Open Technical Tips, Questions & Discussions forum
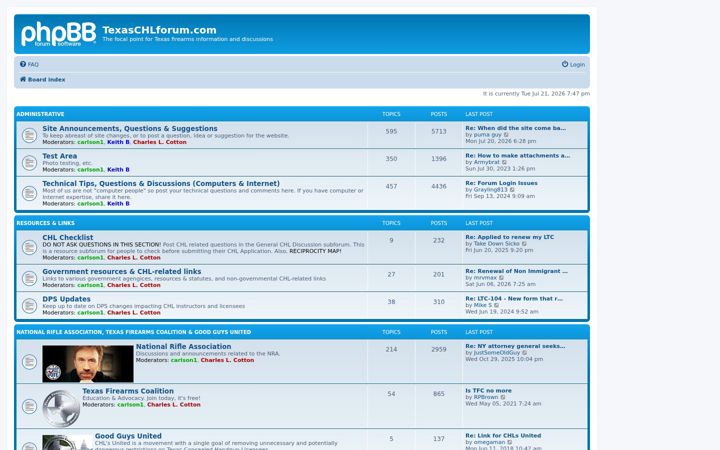 (x=161, y=184)
